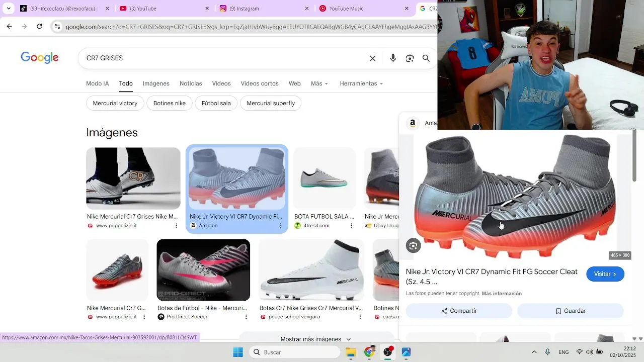Switch to Imágenes results
Viewport: 644px width, 362px height.
tap(156, 83)
